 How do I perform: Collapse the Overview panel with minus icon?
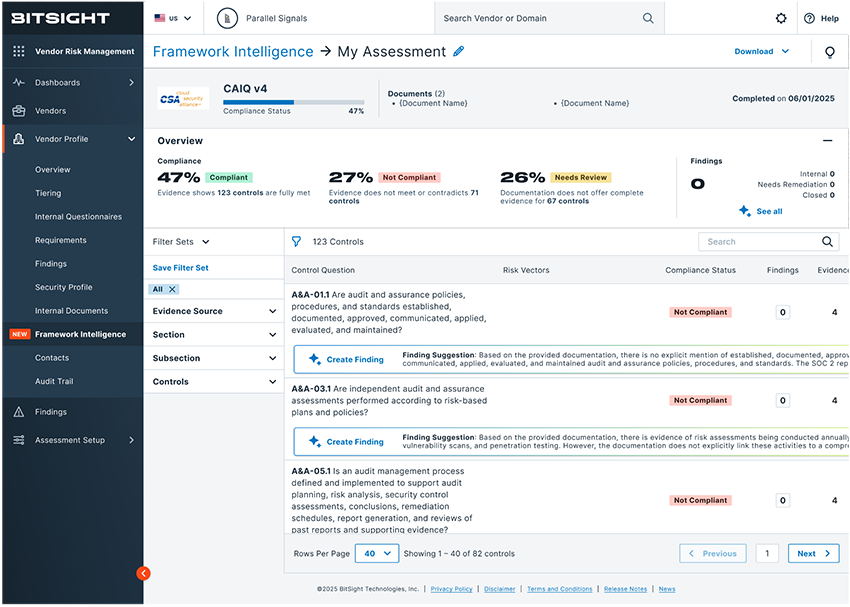click(827, 140)
